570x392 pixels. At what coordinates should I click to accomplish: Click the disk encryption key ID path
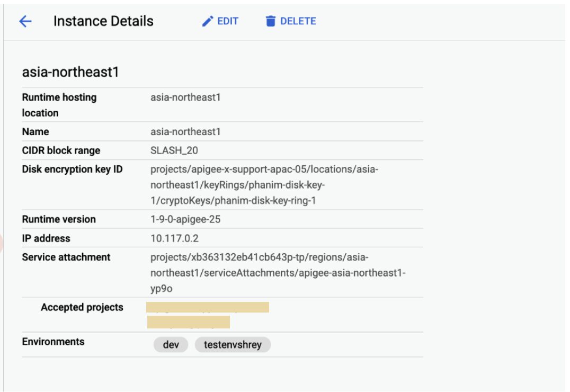264,185
